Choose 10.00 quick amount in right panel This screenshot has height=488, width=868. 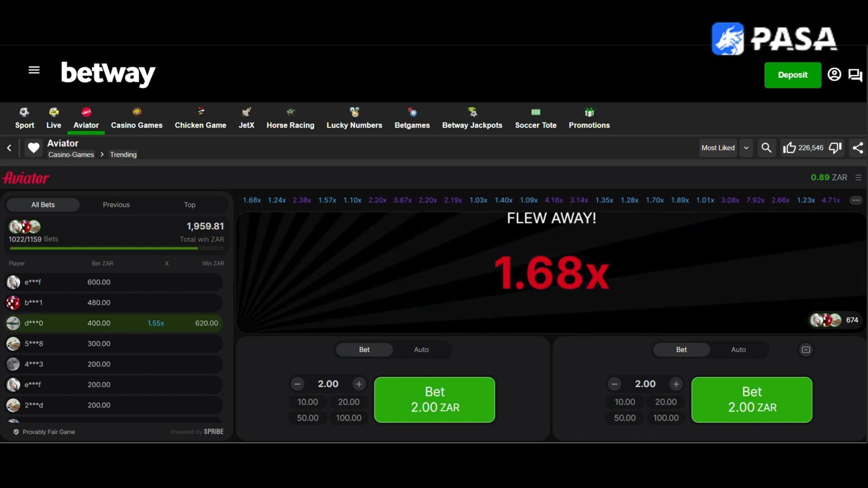[x=625, y=402]
